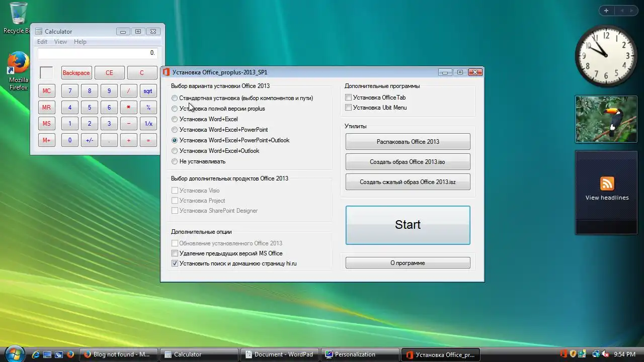Click muted volume speaker tray icon
The width and height of the screenshot is (644, 362).
[605, 354]
